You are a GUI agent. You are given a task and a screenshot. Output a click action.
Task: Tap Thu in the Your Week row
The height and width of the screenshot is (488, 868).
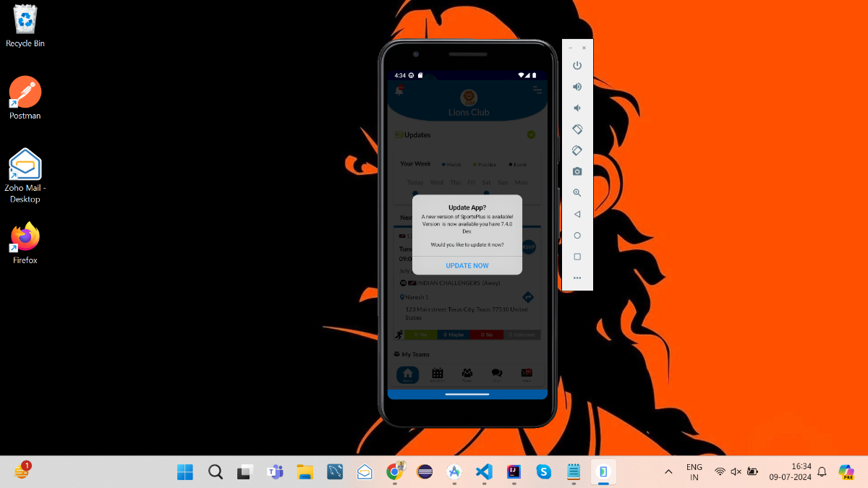(455, 182)
